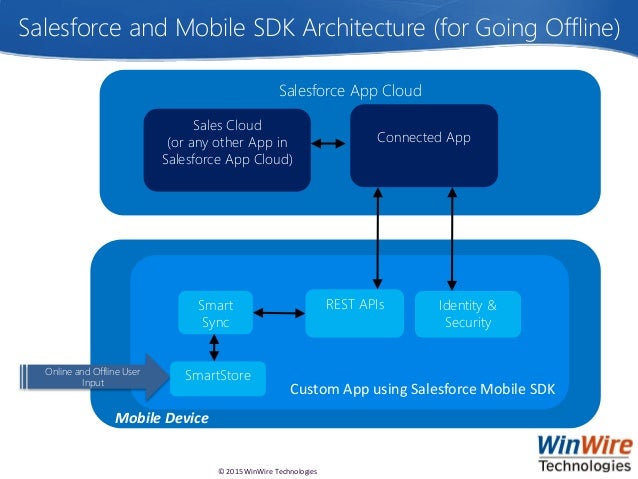
Task: Click the 'SmartStore' box
Action: coord(218,378)
